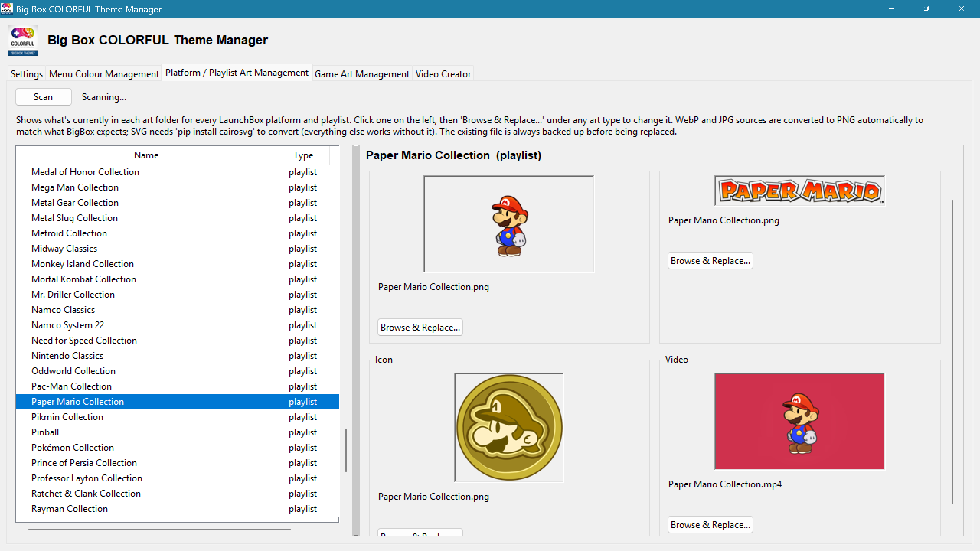Screen dimensions: 980x551
Task: Browse & Replace the Paper Mario logo image
Action: point(710,261)
